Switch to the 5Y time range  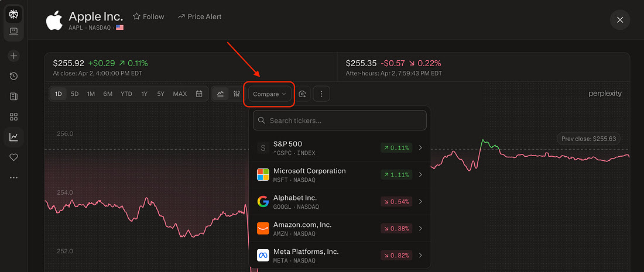click(160, 94)
